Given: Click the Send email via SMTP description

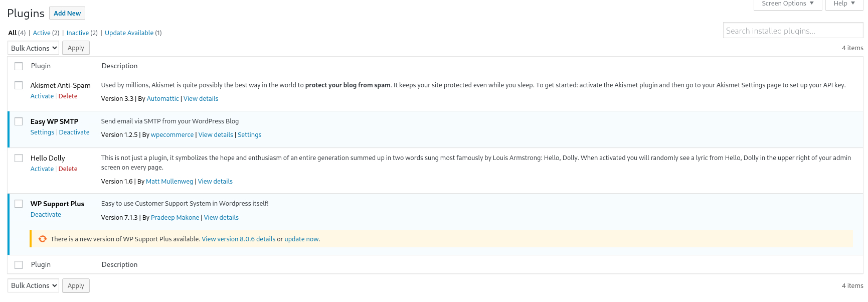Looking at the screenshot, I should coord(170,121).
